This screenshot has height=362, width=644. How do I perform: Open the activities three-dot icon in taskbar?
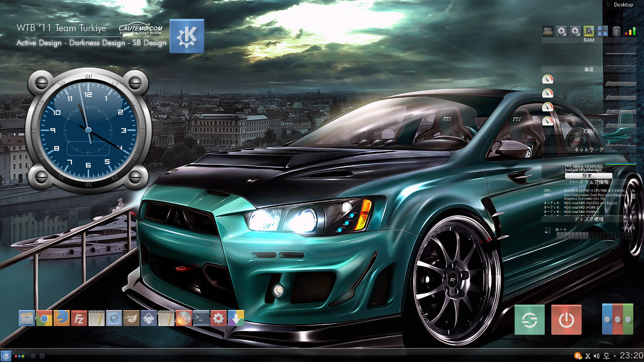19,356
